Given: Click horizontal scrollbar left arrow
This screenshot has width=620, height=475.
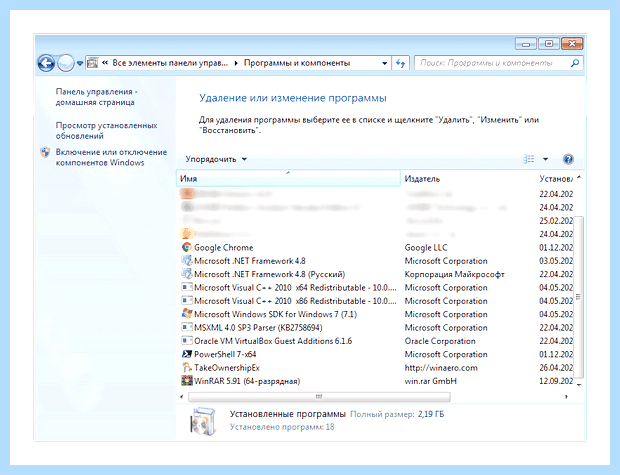Looking at the screenshot, I should [x=182, y=396].
